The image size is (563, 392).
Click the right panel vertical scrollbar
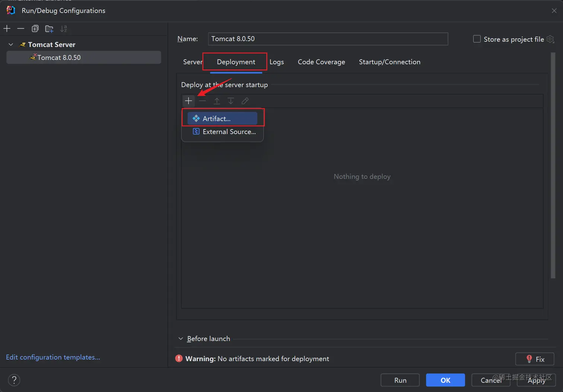click(553, 166)
